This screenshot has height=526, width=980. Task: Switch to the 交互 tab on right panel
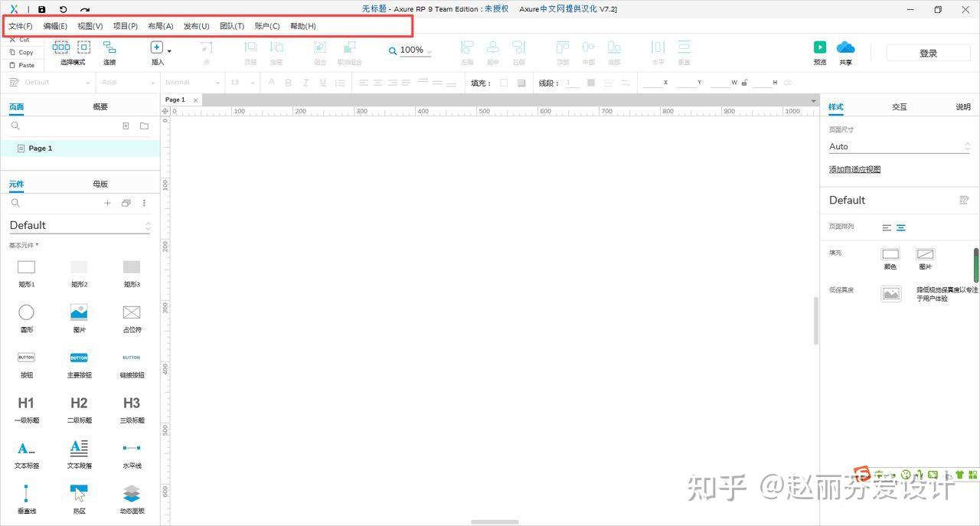point(899,106)
